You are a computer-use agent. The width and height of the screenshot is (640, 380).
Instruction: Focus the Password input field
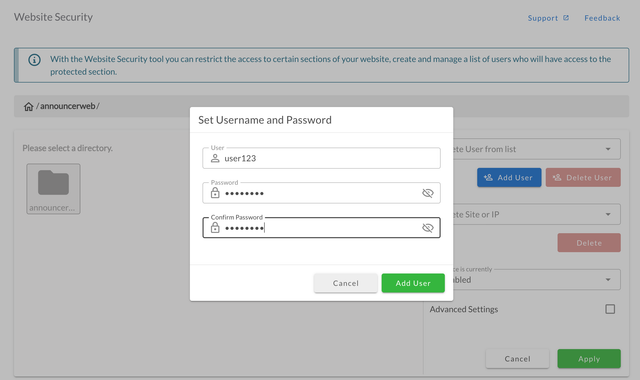click(321, 193)
